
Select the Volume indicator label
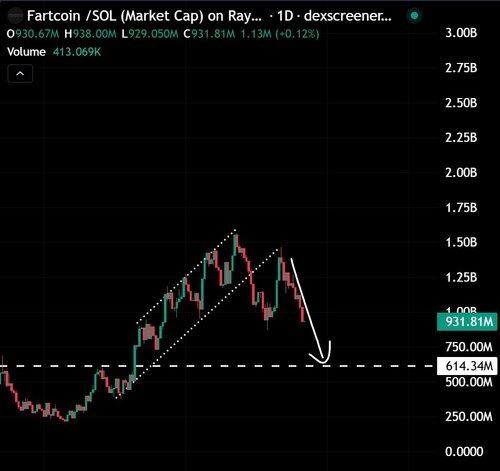pos(26,52)
